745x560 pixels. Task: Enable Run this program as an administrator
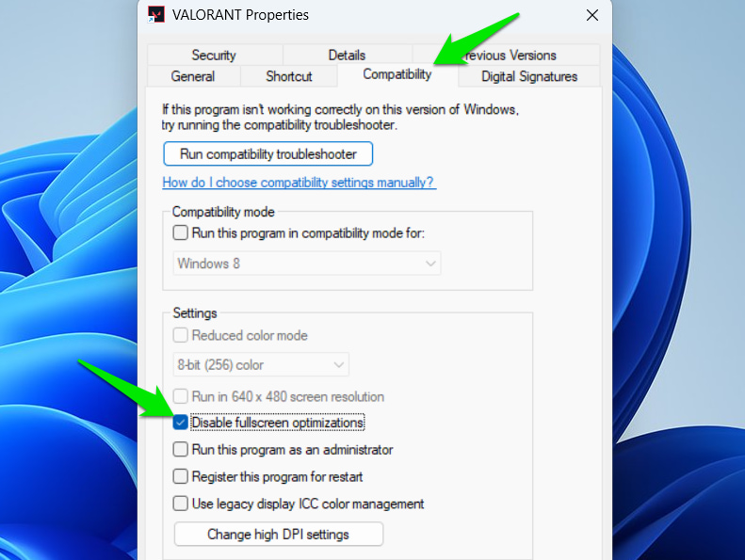click(x=180, y=449)
